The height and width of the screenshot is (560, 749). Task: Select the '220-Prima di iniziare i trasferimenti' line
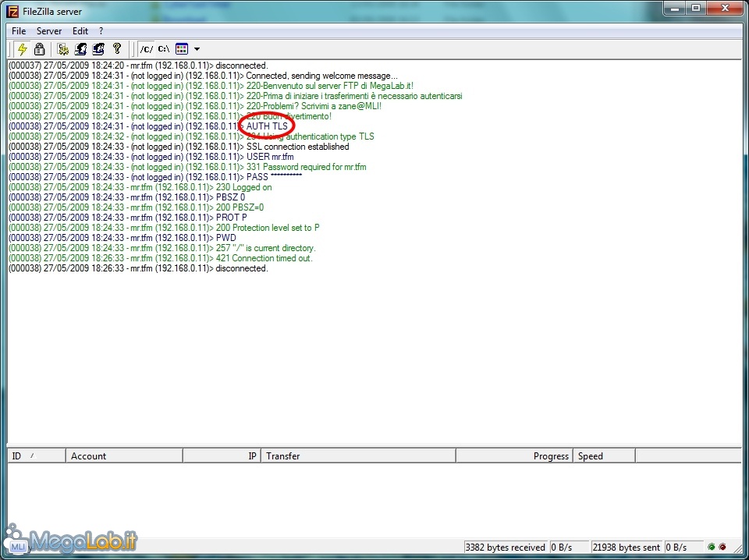click(235, 96)
